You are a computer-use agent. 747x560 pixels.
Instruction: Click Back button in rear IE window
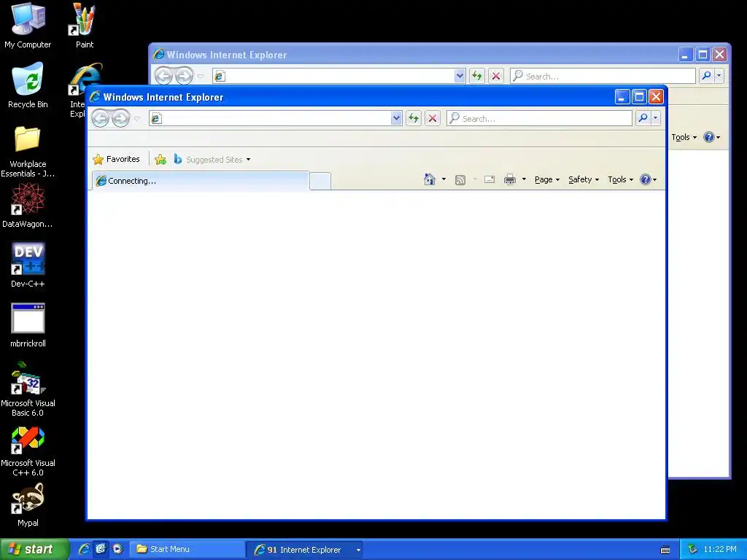coord(163,76)
